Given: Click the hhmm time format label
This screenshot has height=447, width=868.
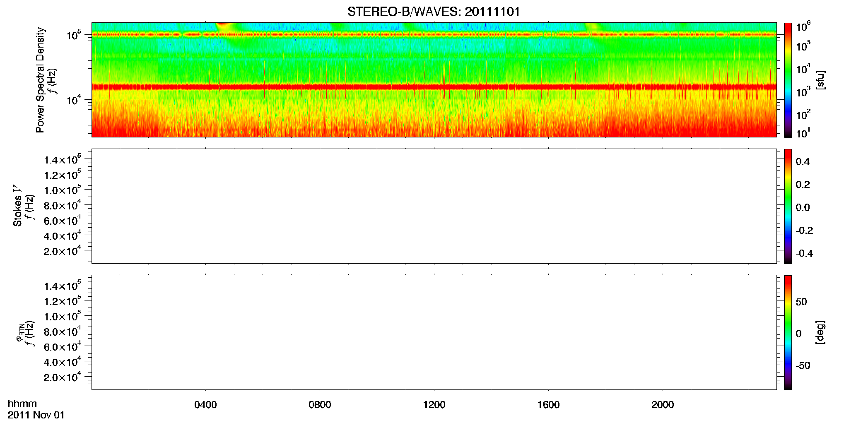Looking at the screenshot, I should 22,404.
